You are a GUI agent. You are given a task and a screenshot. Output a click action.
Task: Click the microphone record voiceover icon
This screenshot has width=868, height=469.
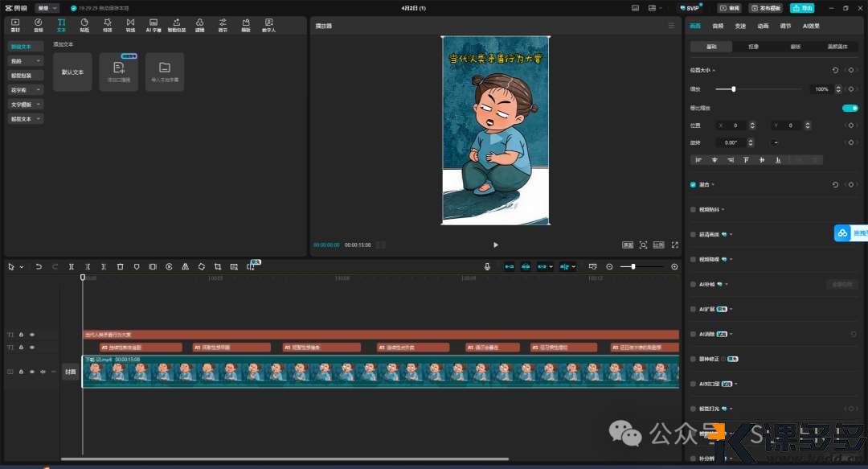tap(487, 266)
